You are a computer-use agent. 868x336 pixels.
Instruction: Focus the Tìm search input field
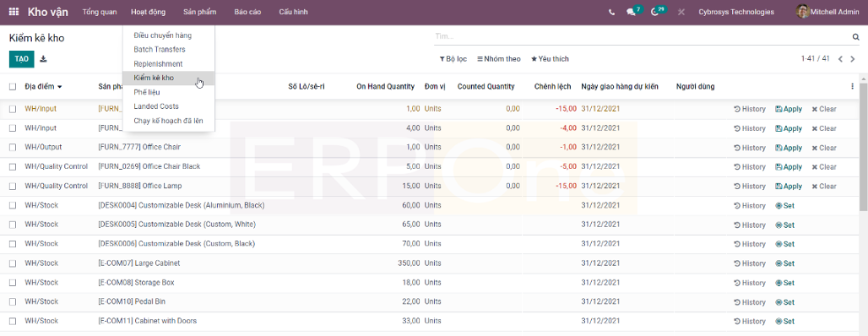click(x=643, y=36)
